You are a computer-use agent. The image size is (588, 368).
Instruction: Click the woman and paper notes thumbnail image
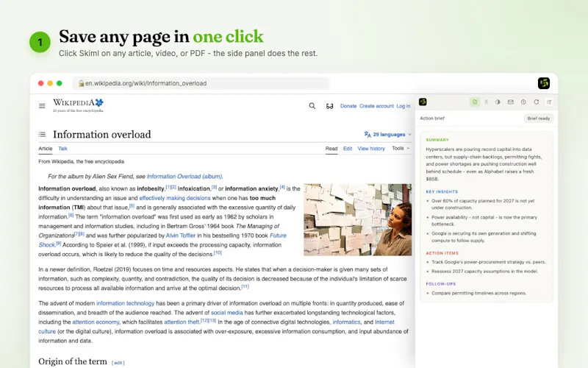[x=357, y=219]
